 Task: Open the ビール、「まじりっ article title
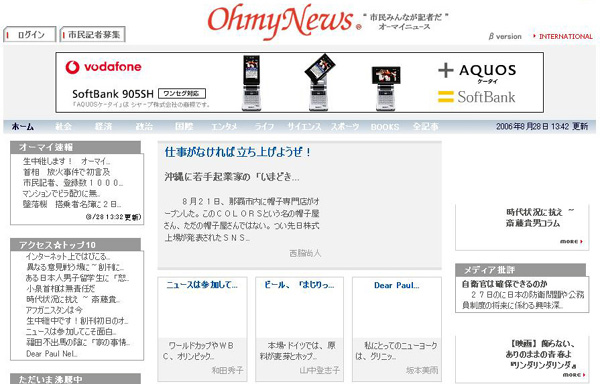click(x=299, y=285)
